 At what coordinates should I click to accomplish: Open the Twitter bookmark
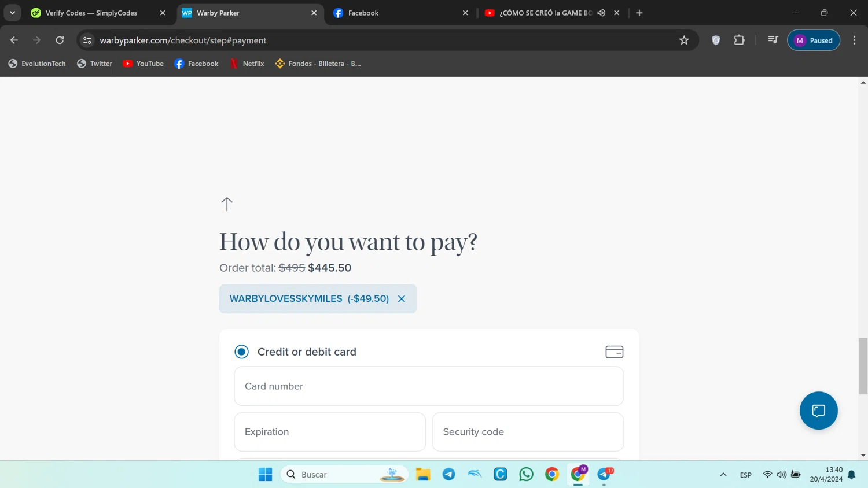click(94, 64)
